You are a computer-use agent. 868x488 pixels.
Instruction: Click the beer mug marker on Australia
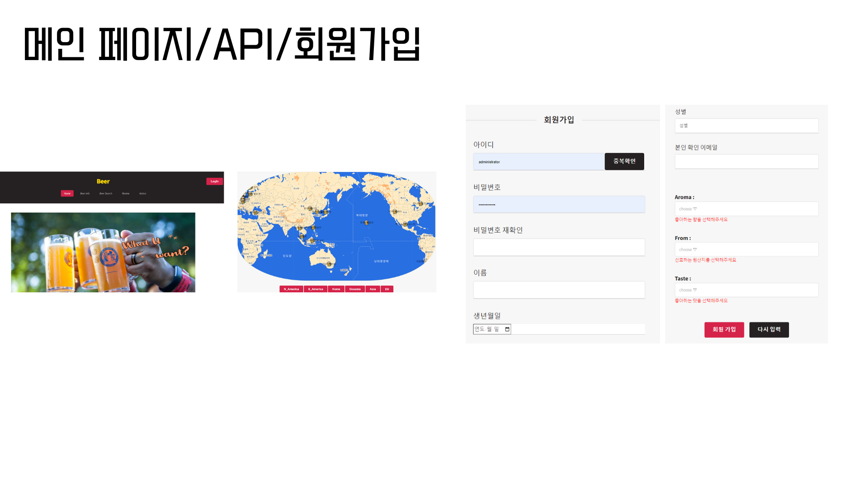[x=329, y=264]
